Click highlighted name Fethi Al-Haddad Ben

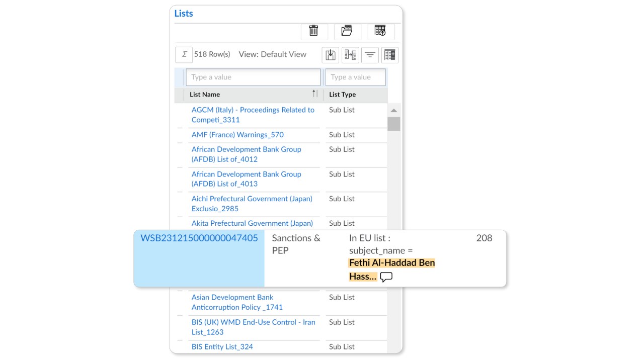tap(392, 263)
